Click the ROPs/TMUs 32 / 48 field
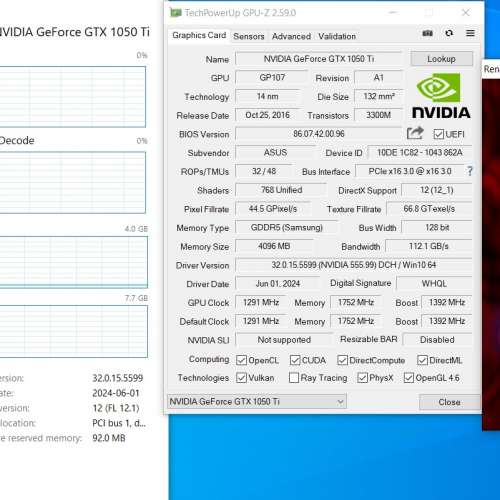Image resolution: width=500 pixels, height=500 pixels. coord(264,171)
